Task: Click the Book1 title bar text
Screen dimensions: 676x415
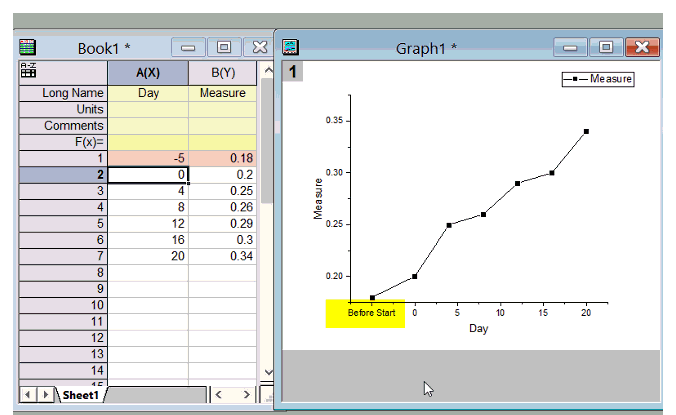Action: (103, 48)
